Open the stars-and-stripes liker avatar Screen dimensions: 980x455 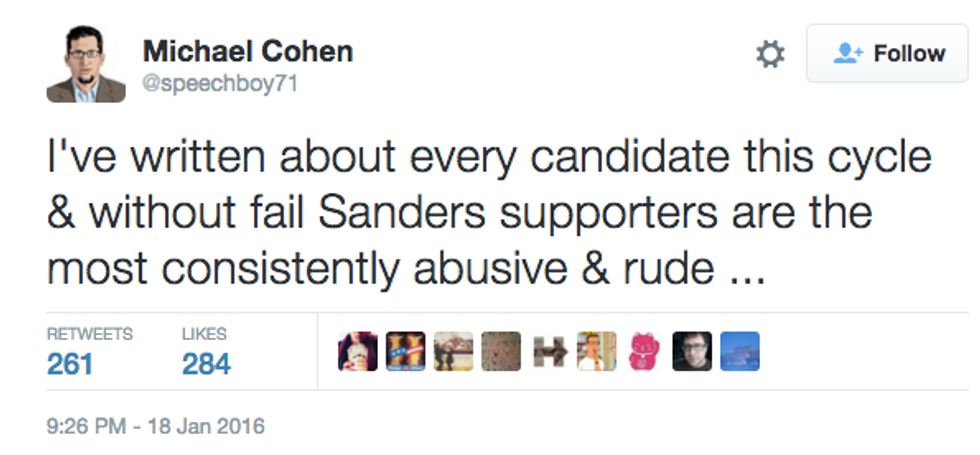[x=406, y=352]
